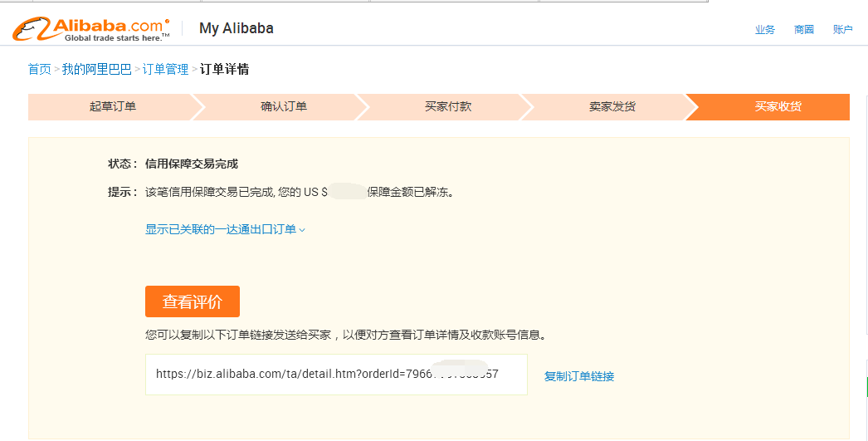Click the order link URL field
This screenshot has height=441, width=868.
point(336,375)
